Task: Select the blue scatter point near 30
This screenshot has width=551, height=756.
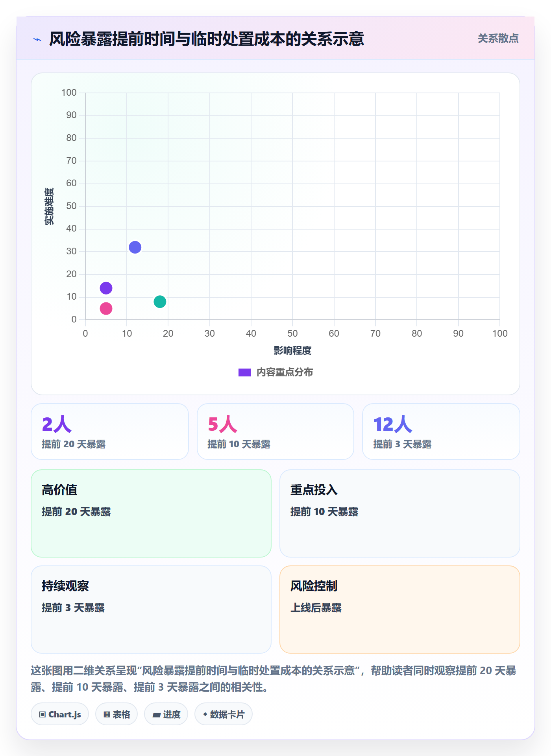Action: pyautogui.click(x=135, y=247)
